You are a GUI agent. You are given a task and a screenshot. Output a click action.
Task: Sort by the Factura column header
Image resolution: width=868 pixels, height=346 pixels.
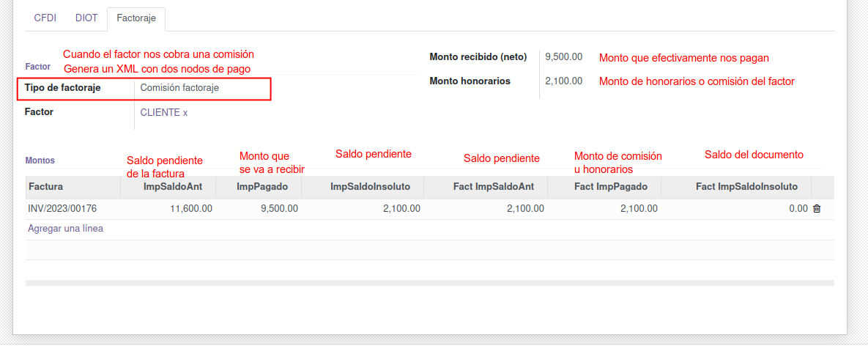pyautogui.click(x=46, y=187)
